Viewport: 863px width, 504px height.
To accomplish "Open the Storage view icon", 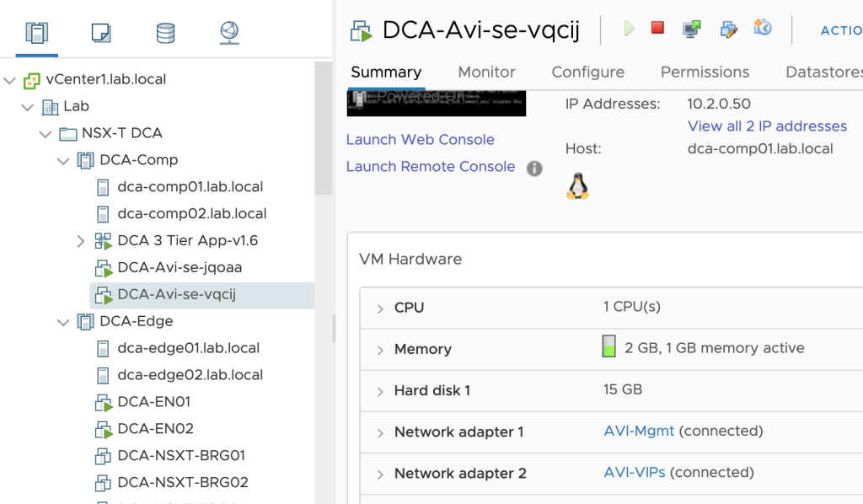I will 166,33.
